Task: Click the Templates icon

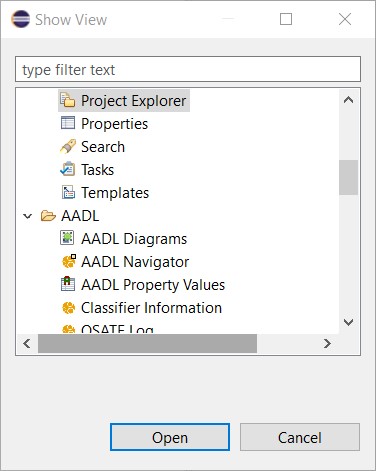Action: 68,192
